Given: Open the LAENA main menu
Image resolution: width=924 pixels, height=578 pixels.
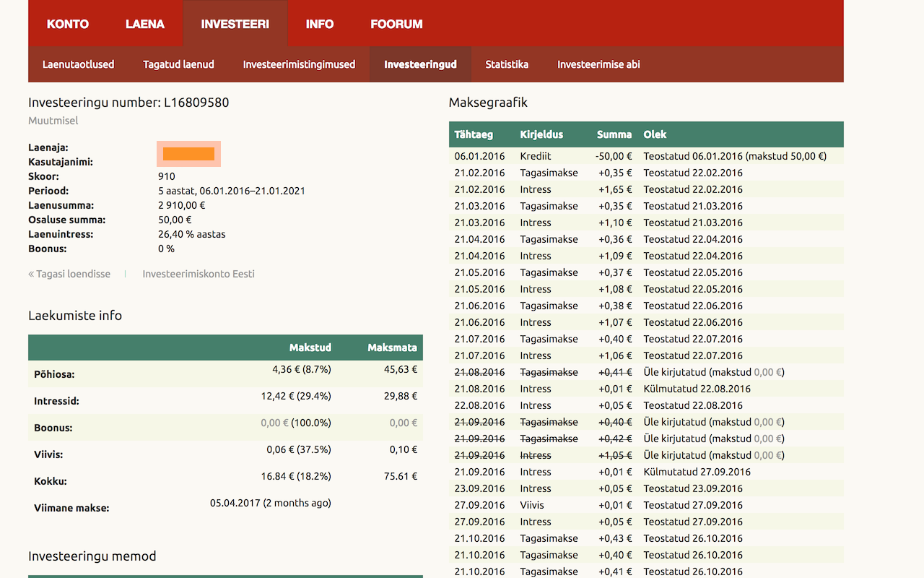Looking at the screenshot, I should [145, 24].
